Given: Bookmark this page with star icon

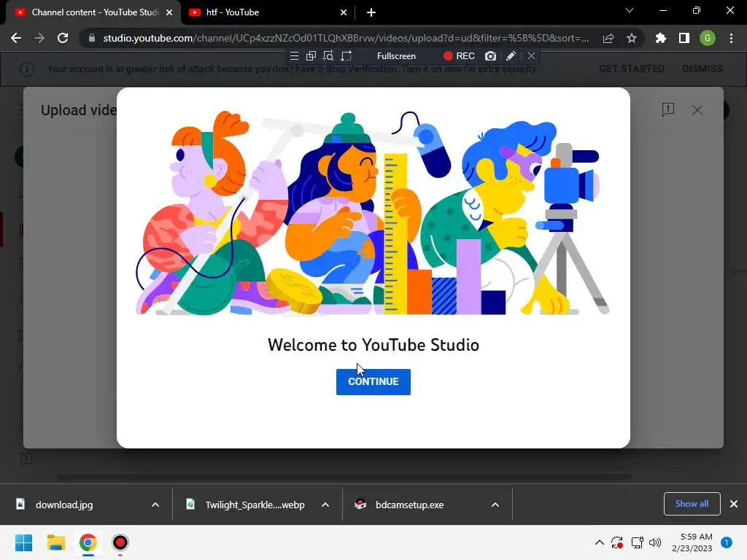Looking at the screenshot, I should click(631, 38).
